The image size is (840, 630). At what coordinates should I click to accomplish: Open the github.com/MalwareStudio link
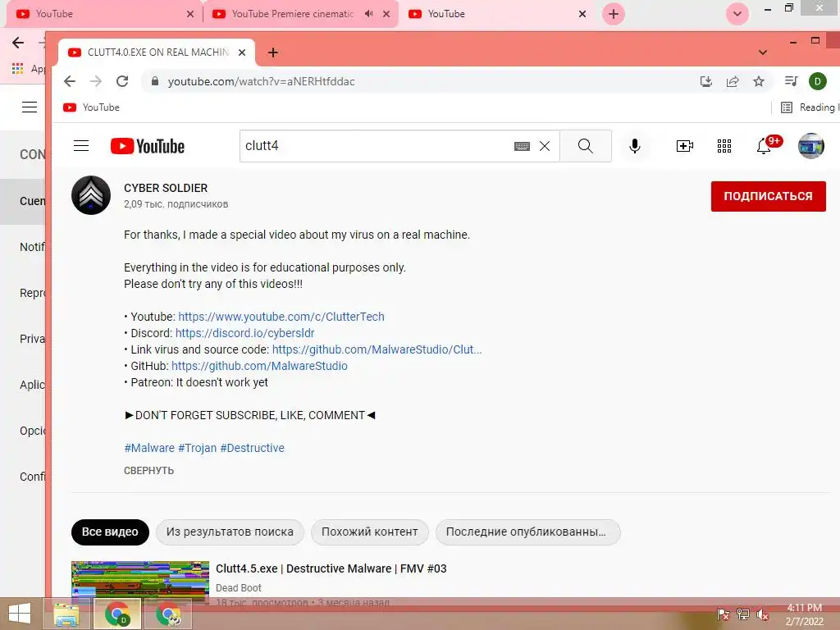tap(259, 366)
